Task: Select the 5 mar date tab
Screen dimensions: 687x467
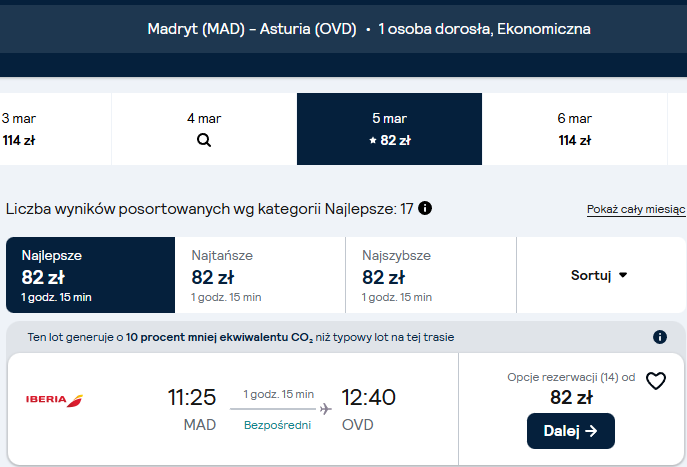Action: [x=390, y=129]
